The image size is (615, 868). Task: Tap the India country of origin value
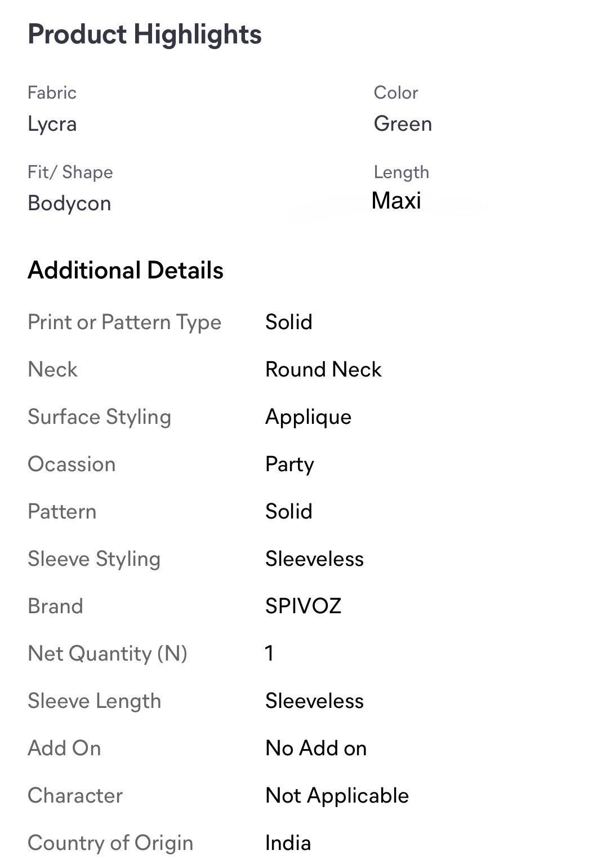pyautogui.click(x=288, y=843)
